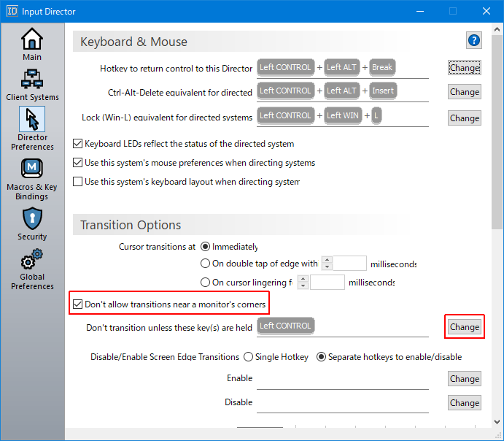Open Client Systems in sidebar
504x441 pixels.
point(32,84)
